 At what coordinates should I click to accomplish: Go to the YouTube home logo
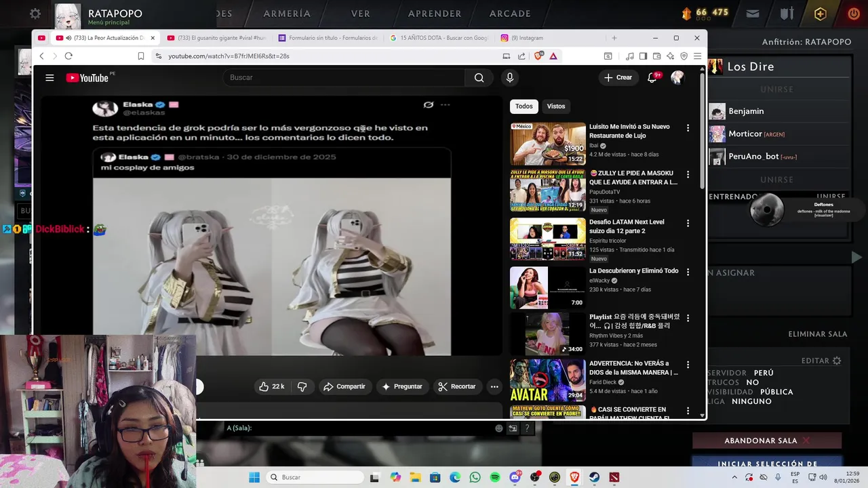(x=87, y=78)
